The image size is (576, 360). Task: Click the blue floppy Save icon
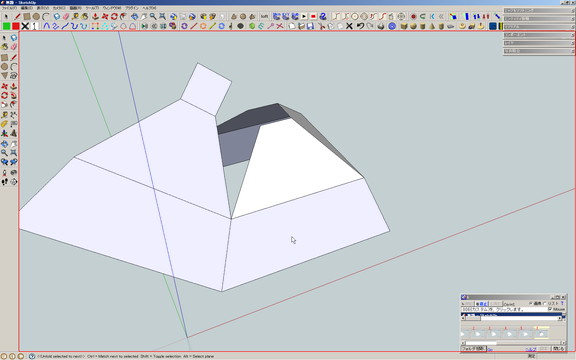pyautogui.click(x=310, y=26)
